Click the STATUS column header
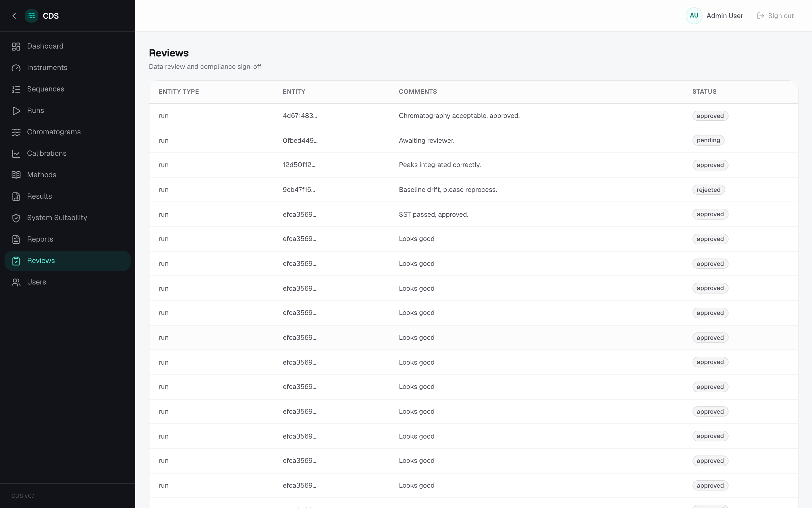Image resolution: width=812 pixels, height=508 pixels. (x=704, y=92)
